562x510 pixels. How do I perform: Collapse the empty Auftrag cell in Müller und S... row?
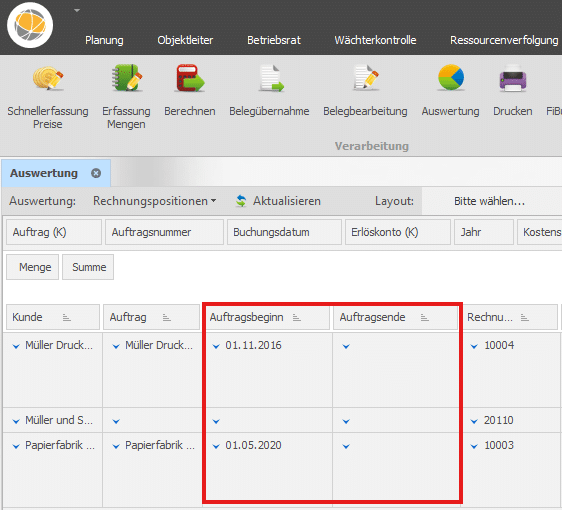(x=116, y=421)
